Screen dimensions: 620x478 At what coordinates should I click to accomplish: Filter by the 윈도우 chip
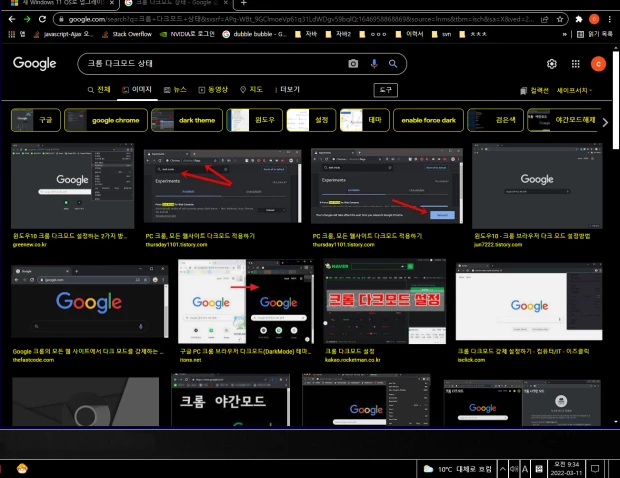click(x=255, y=120)
